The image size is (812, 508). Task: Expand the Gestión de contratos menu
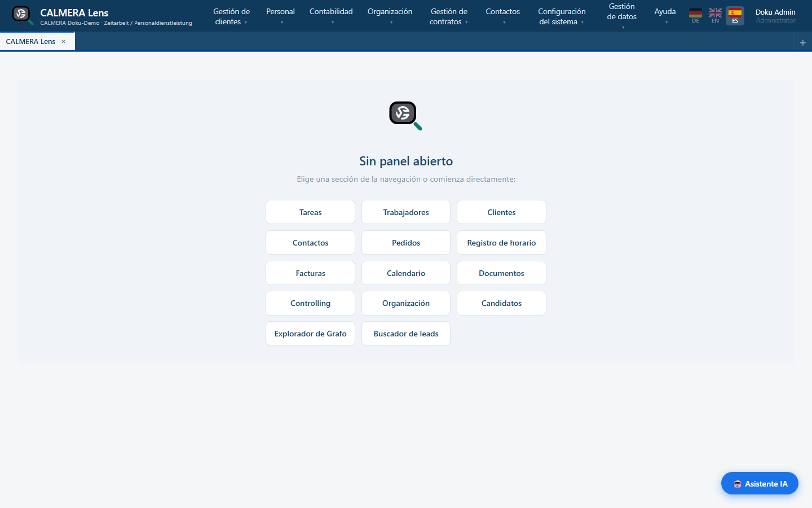click(x=449, y=16)
